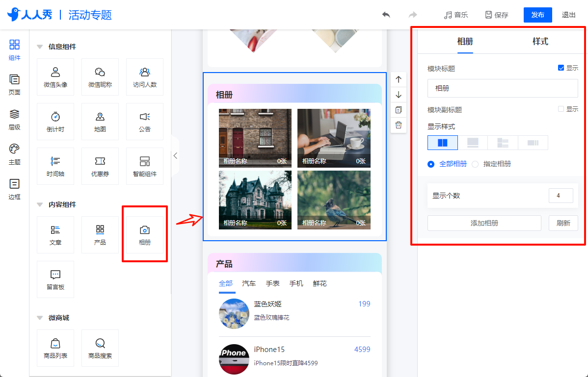Choose the single large image display style
588x377 pixels.
pyautogui.click(x=473, y=143)
